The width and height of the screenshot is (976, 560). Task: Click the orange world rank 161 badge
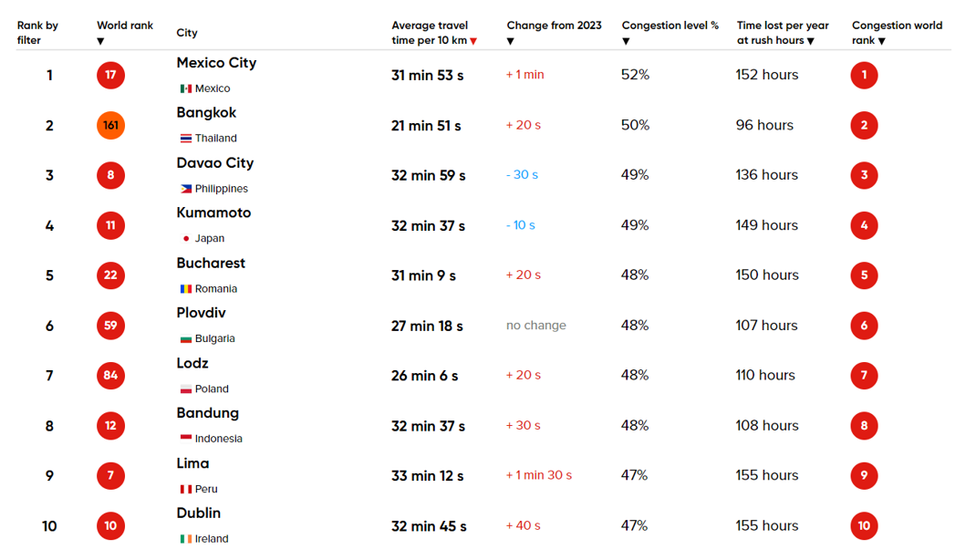[110, 125]
